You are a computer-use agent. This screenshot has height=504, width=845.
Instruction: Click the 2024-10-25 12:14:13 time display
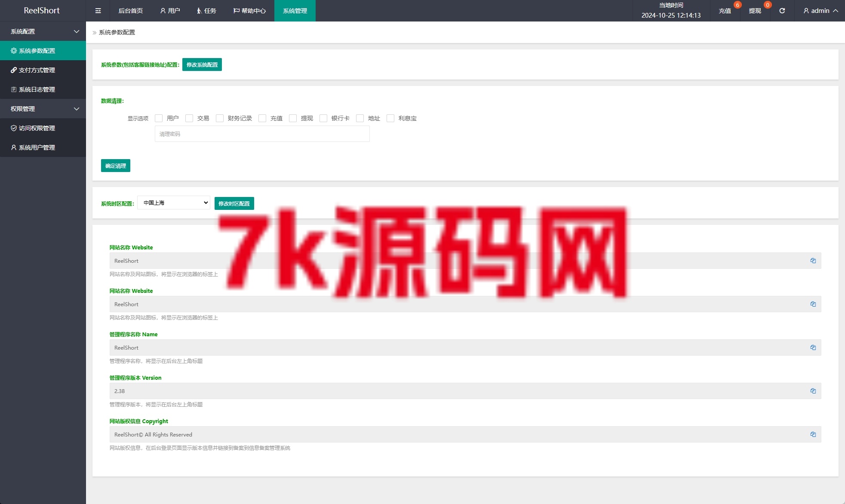pos(671,15)
